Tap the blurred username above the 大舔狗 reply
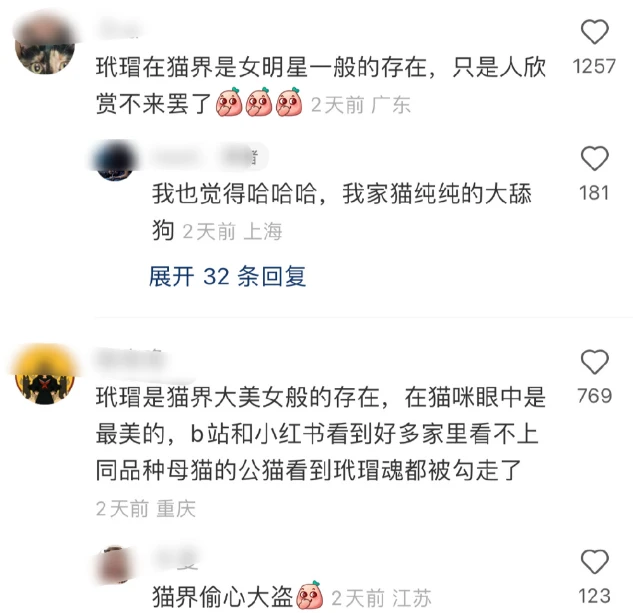 tap(176, 157)
